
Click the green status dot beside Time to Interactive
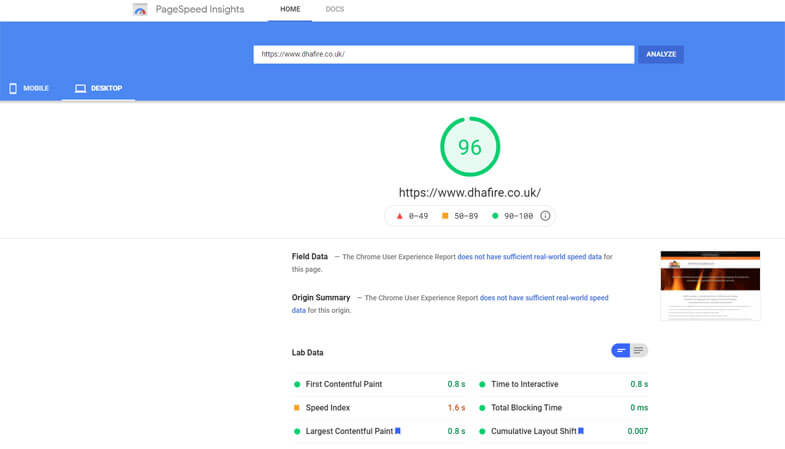[482, 384]
